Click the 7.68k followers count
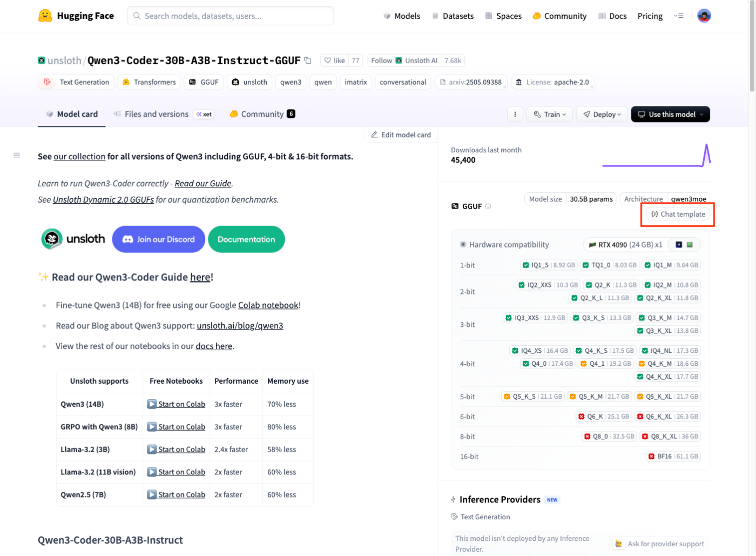756x556 pixels. [453, 61]
